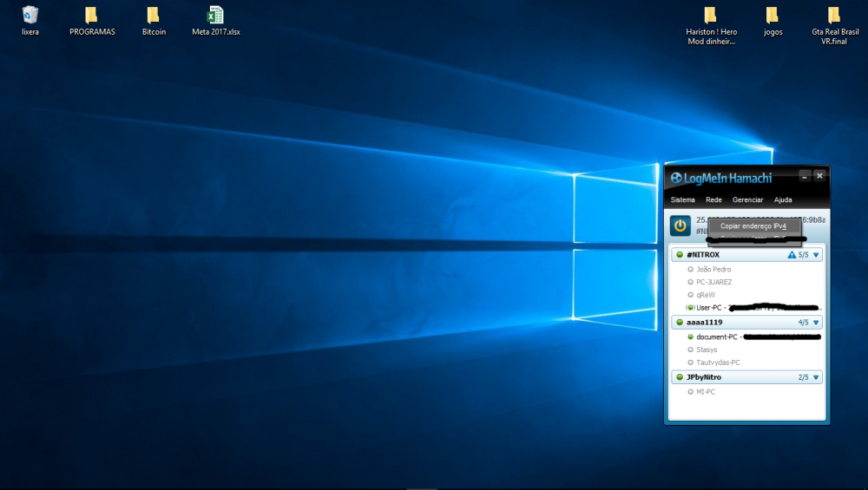Open the Sistema menu
868x490 pixels.
tap(682, 199)
